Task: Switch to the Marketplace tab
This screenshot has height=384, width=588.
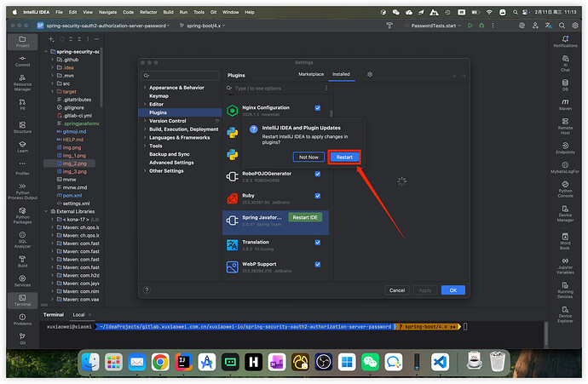Action: [x=310, y=75]
